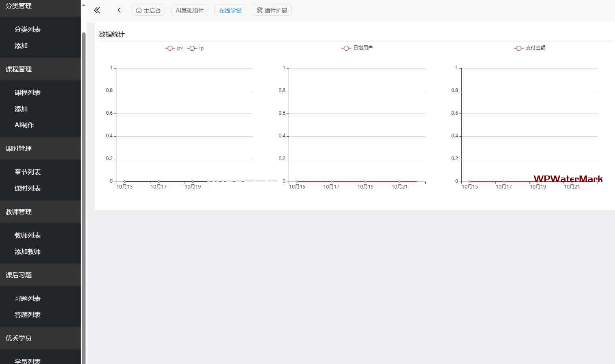Collapse sidebar with double chevron icon
615x364 pixels.
97,10
